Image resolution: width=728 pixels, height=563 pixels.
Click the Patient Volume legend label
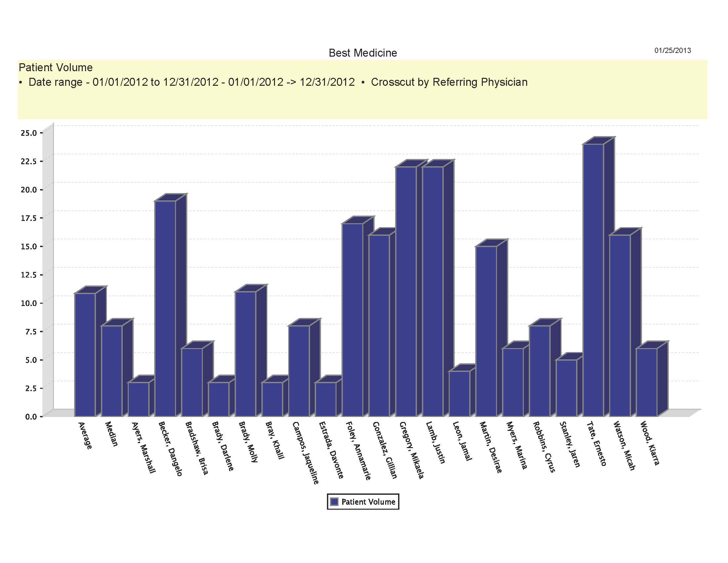coord(368,502)
